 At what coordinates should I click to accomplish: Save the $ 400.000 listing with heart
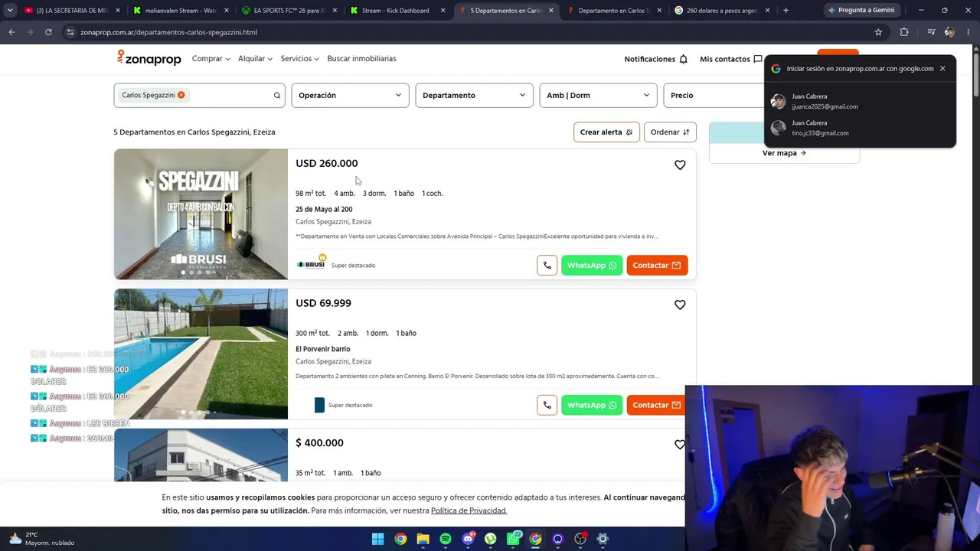tap(680, 445)
